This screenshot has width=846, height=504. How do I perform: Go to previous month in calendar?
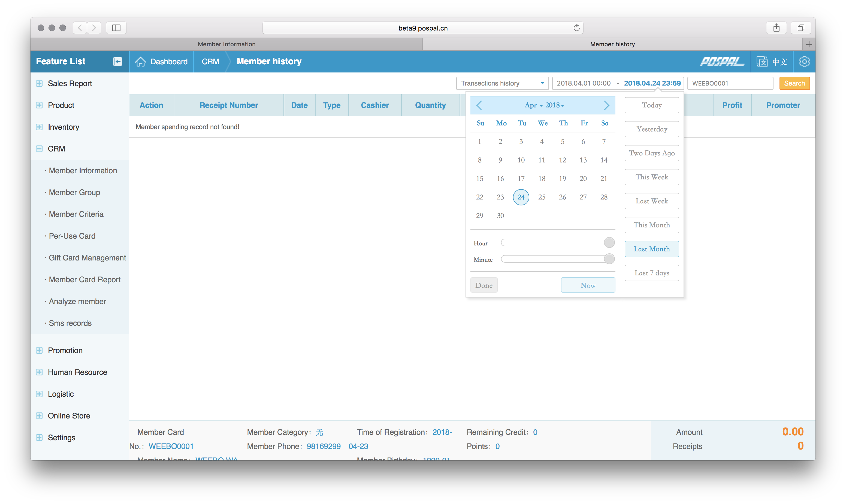[x=479, y=105]
